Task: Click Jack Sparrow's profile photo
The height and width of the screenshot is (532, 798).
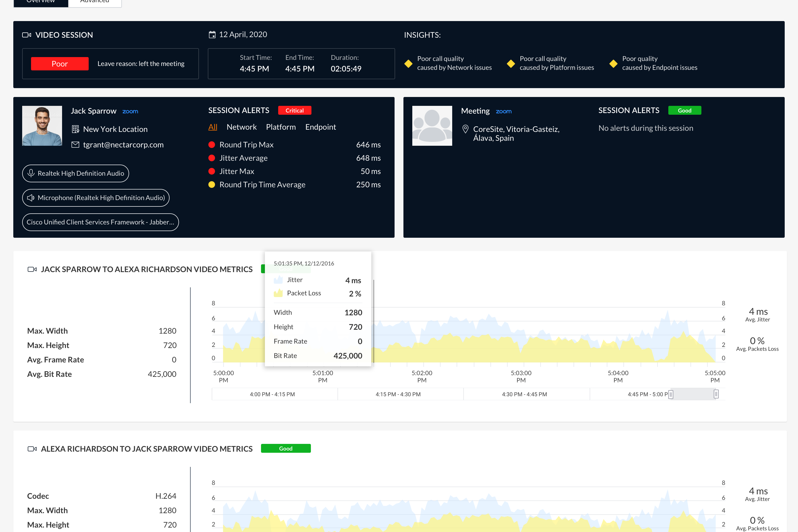Action: 42,126
